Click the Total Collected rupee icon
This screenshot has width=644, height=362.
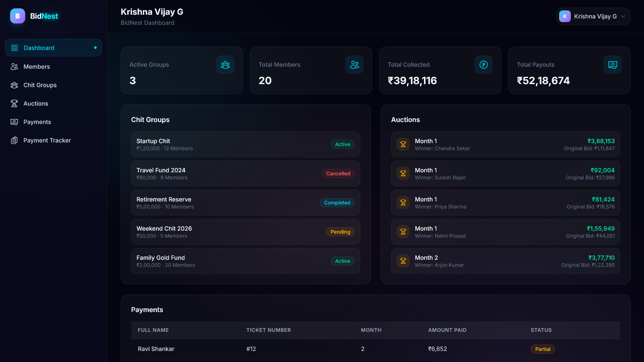[x=483, y=65]
